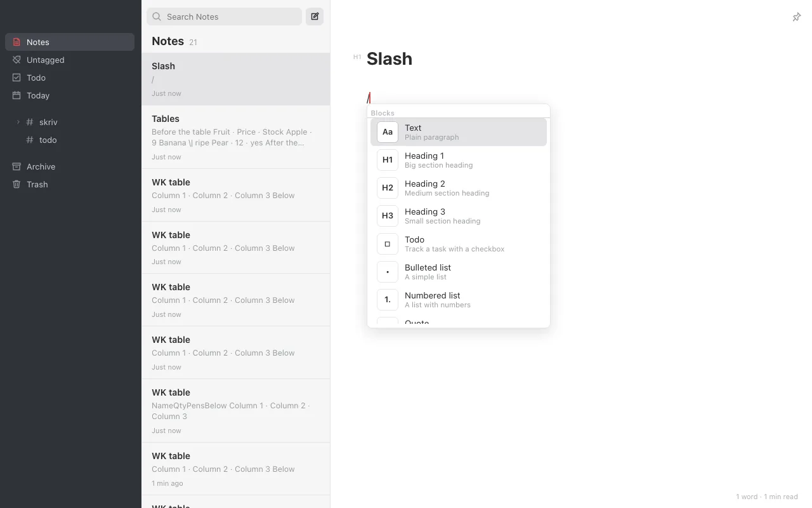812x508 pixels.
Task: Click the Today calendar icon
Action: (16, 95)
